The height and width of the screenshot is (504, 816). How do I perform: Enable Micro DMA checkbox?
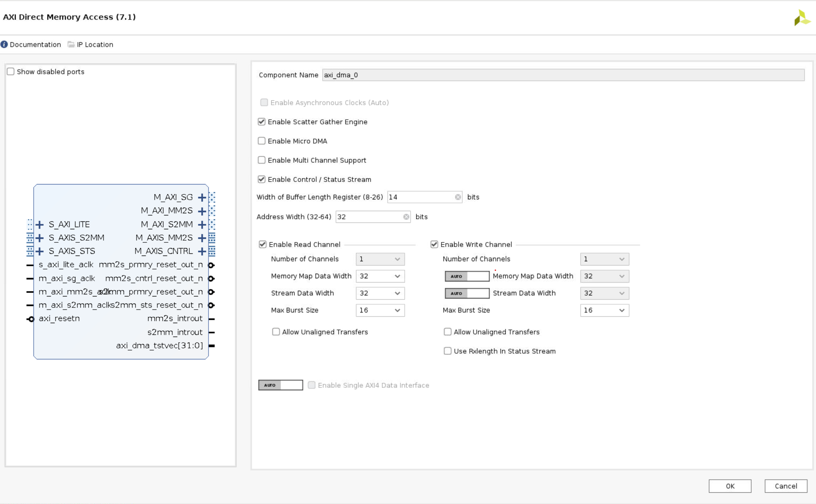pyautogui.click(x=262, y=141)
